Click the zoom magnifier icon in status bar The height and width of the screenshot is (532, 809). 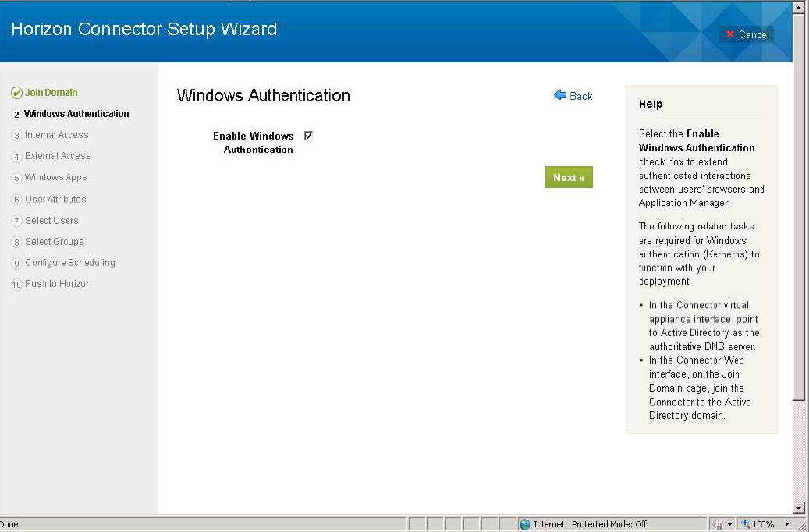(x=746, y=524)
